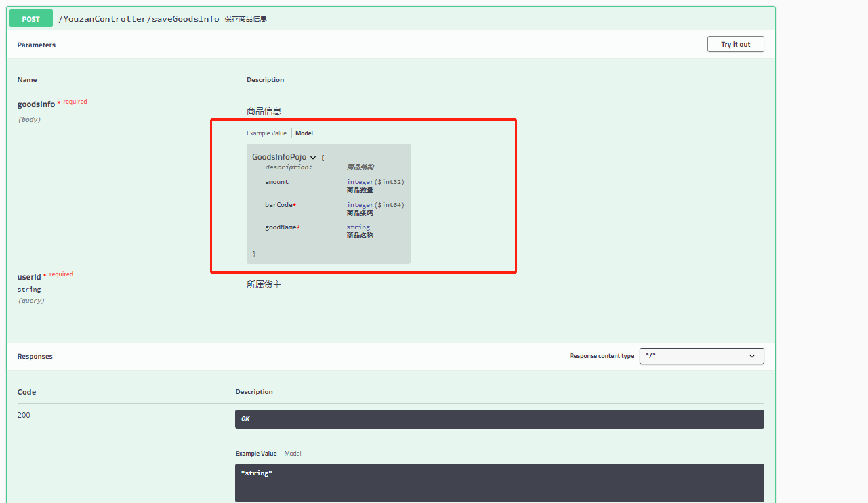Click the Parameters section heading

point(37,45)
